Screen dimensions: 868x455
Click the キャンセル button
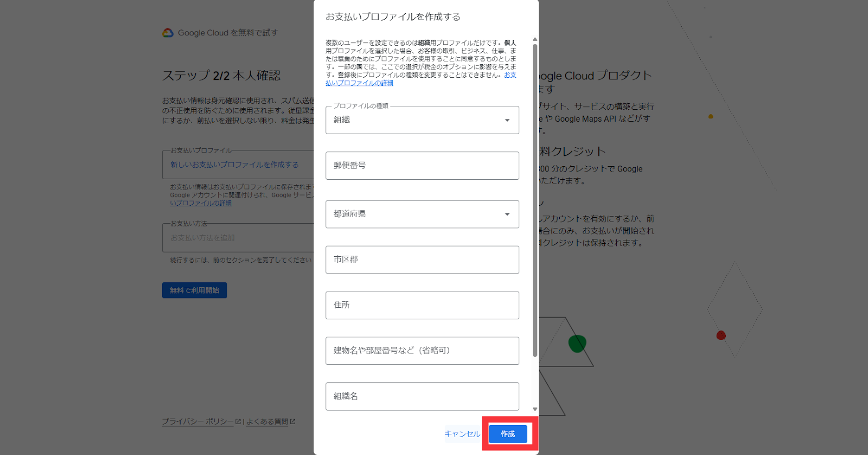[x=462, y=434]
